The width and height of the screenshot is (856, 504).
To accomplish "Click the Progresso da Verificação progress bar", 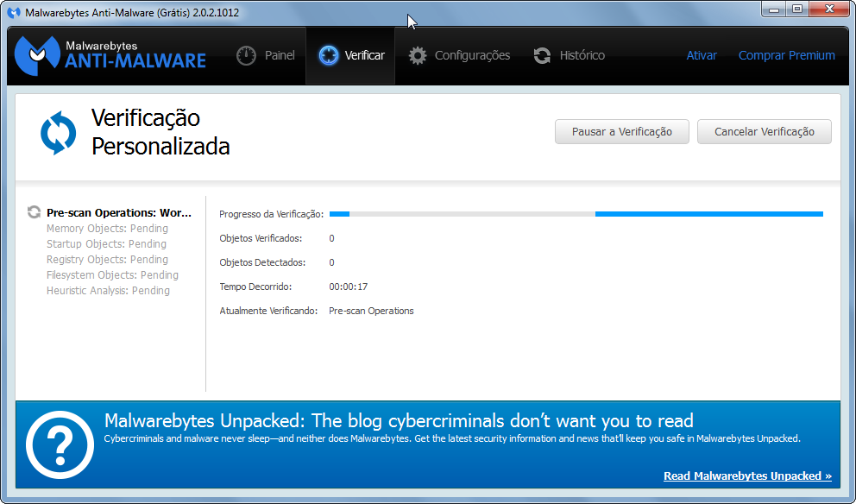I will 576,214.
